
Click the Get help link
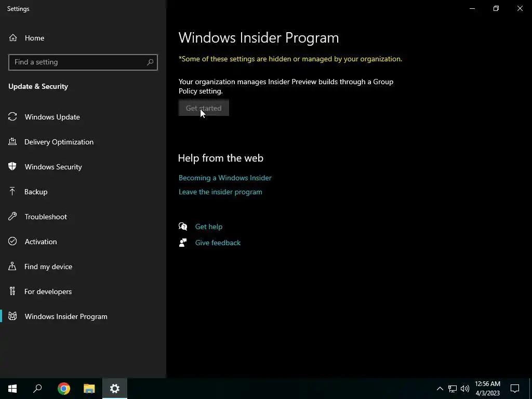click(x=209, y=227)
